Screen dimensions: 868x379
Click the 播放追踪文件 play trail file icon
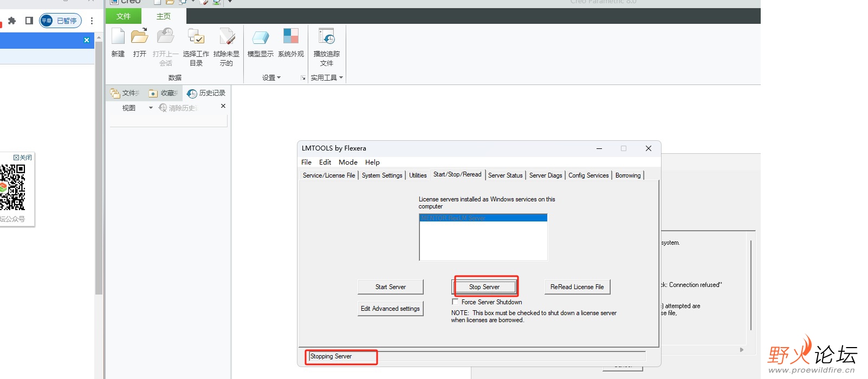click(x=327, y=36)
